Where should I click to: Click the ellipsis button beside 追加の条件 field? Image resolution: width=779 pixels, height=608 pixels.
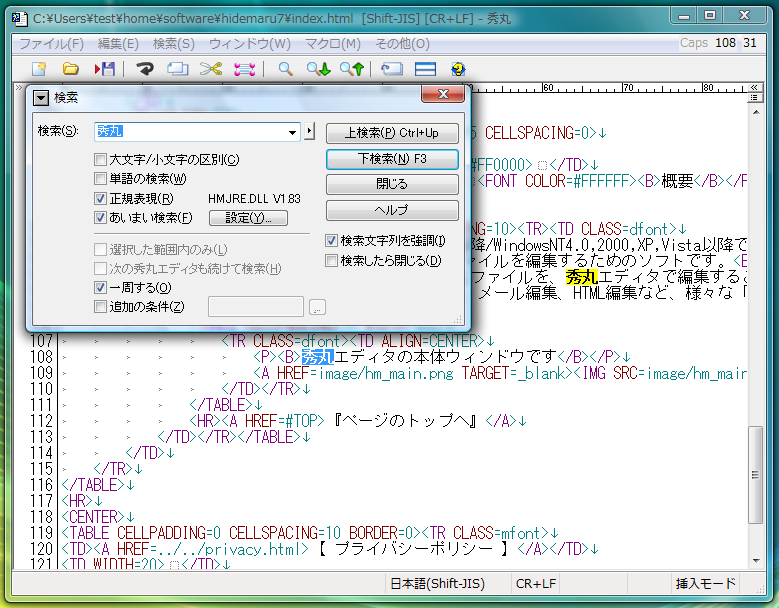(x=317, y=307)
